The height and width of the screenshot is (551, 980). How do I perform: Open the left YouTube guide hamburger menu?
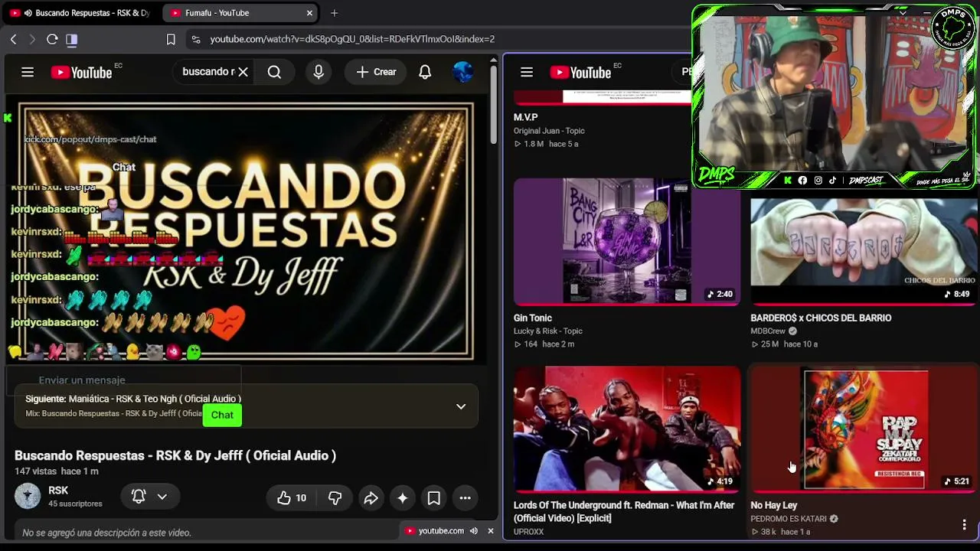coord(28,72)
